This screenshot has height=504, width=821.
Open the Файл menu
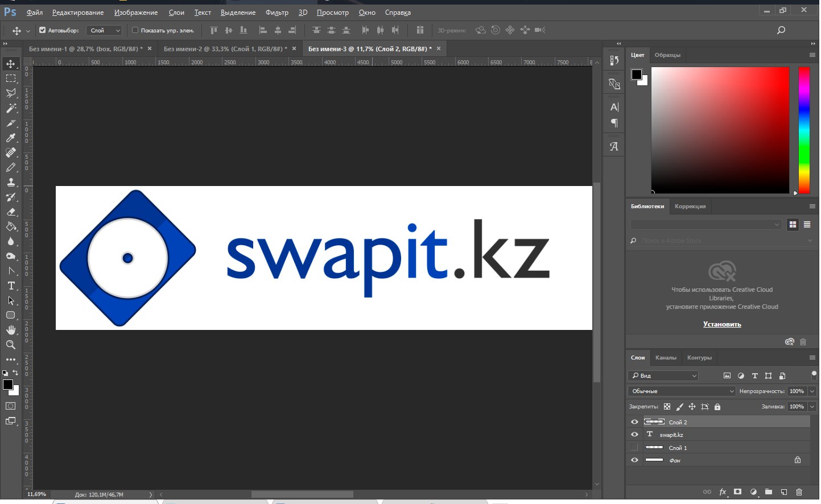point(35,12)
